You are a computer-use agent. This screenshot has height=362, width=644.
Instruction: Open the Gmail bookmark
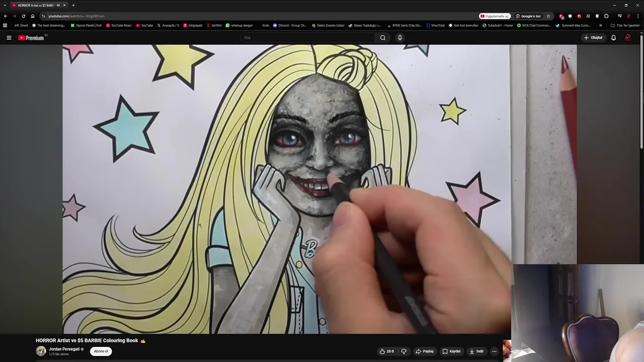21,25
